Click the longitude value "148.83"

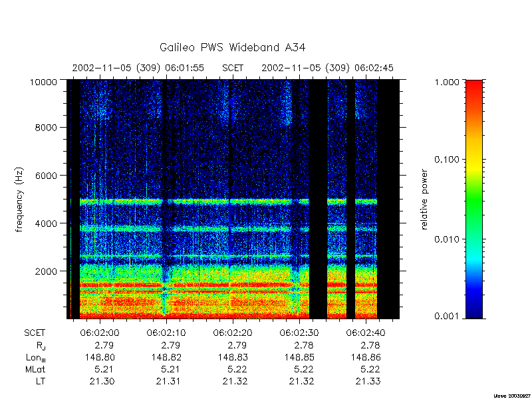(x=233, y=357)
